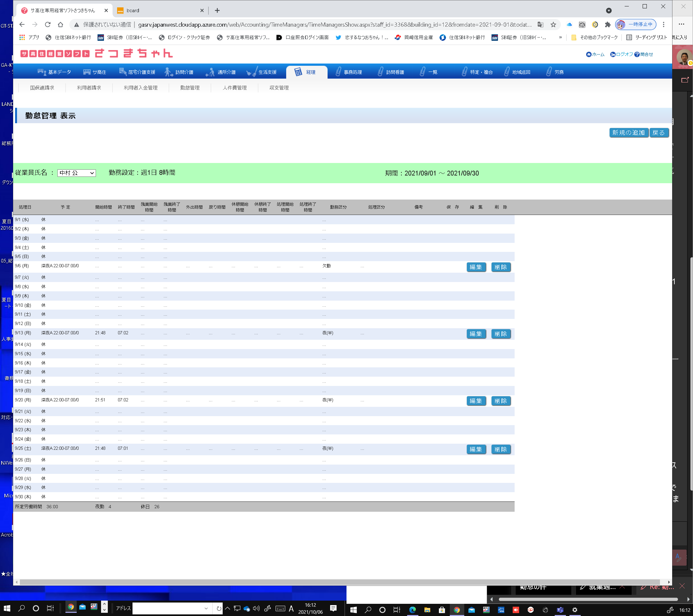Click the 新規の追加 button
693x616 pixels.
(x=628, y=133)
